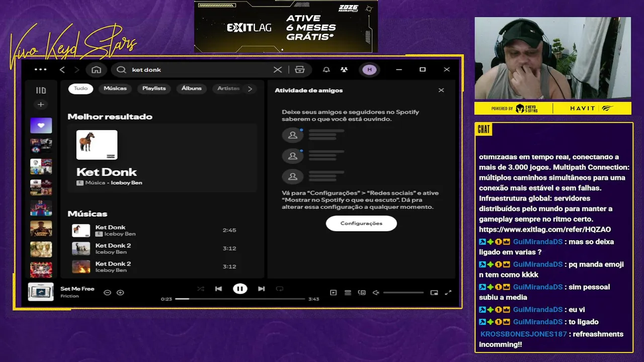Show more filter chips with the right chevron

(x=250, y=88)
